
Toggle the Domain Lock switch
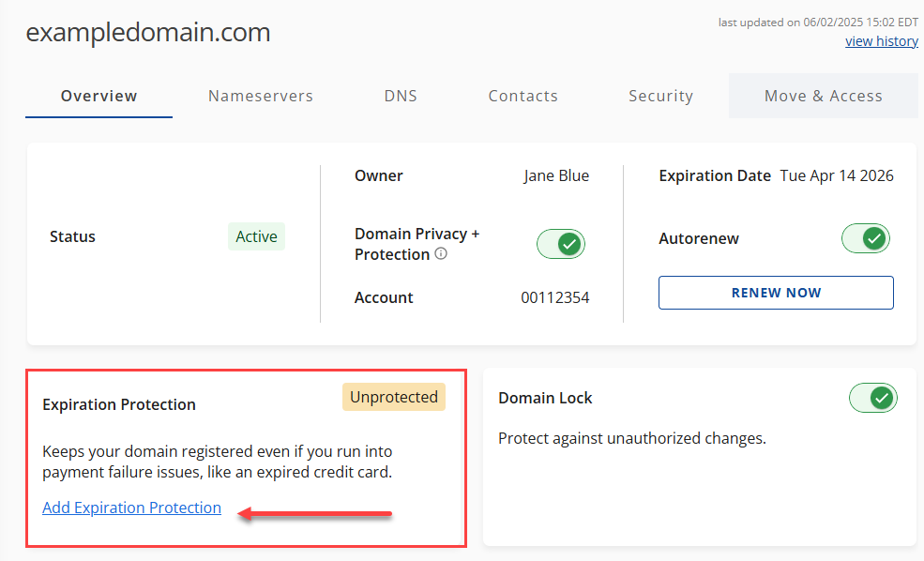[x=872, y=398]
